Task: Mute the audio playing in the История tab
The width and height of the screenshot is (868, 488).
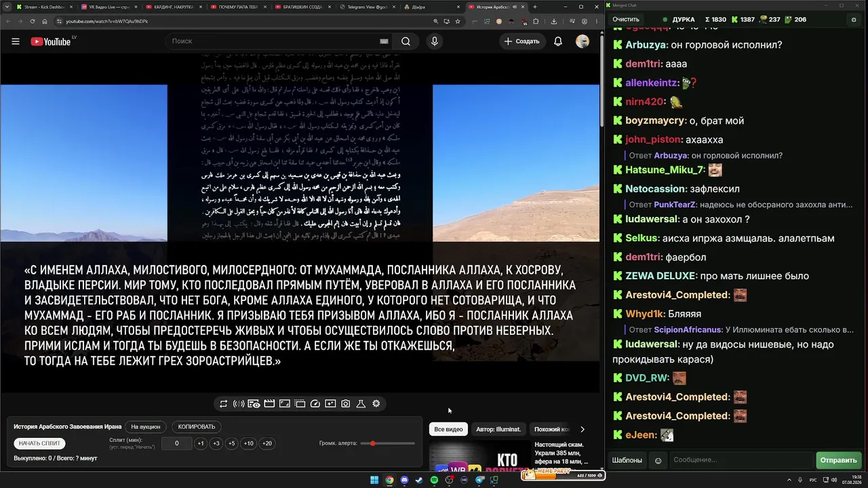Action: (x=514, y=7)
